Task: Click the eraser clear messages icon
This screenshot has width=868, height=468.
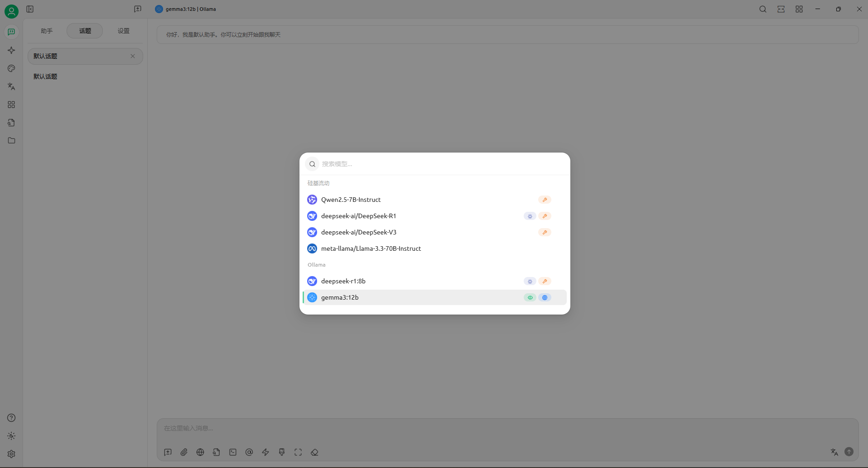Action: pyautogui.click(x=314, y=452)
